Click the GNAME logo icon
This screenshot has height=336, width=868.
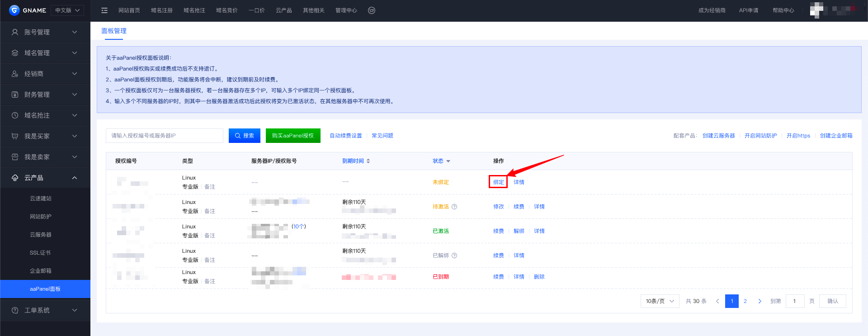[14, 10]
